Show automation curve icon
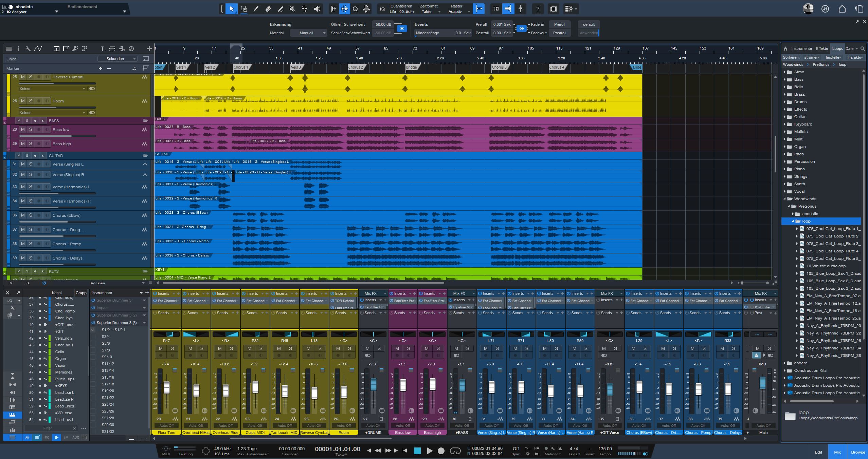This screenshot has width=868, height=459. (x=38, y=49)
